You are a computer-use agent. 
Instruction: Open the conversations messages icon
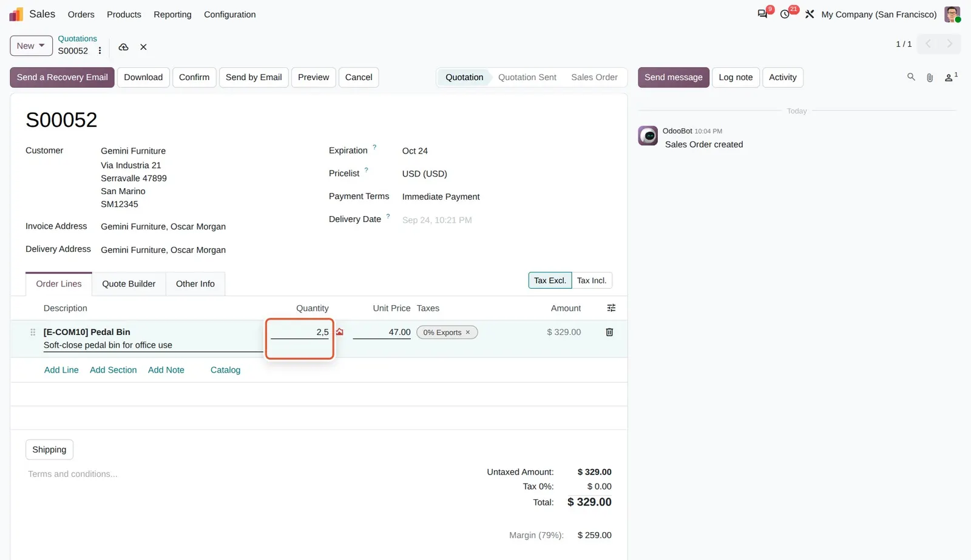(763, 14)
